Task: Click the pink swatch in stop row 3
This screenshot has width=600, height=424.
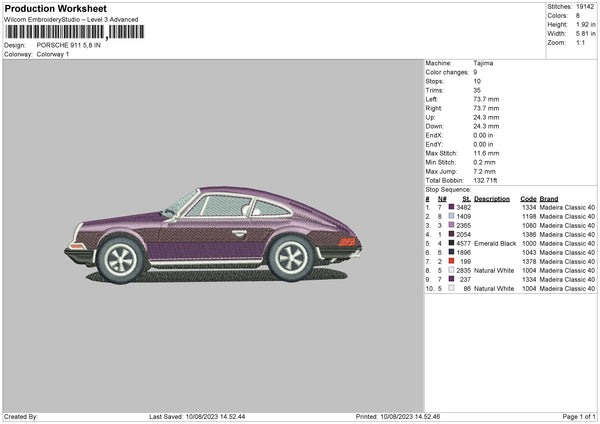Action: click(451, 225)
